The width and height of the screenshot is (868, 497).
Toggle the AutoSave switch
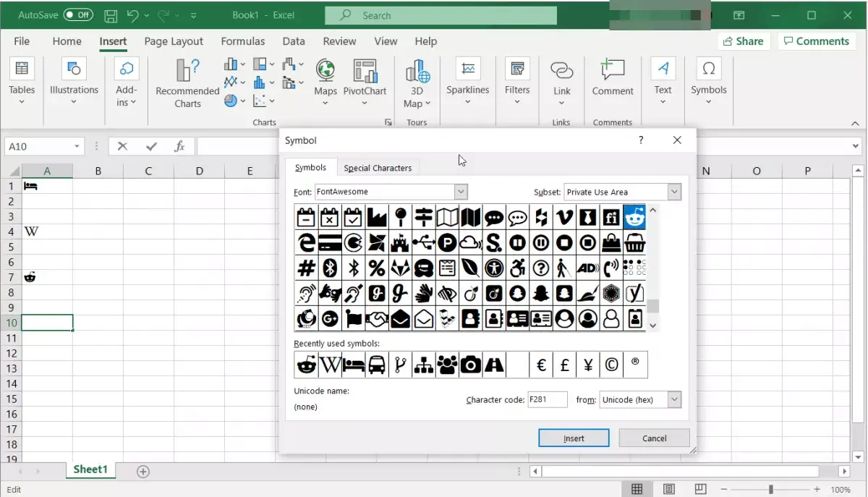78,15
